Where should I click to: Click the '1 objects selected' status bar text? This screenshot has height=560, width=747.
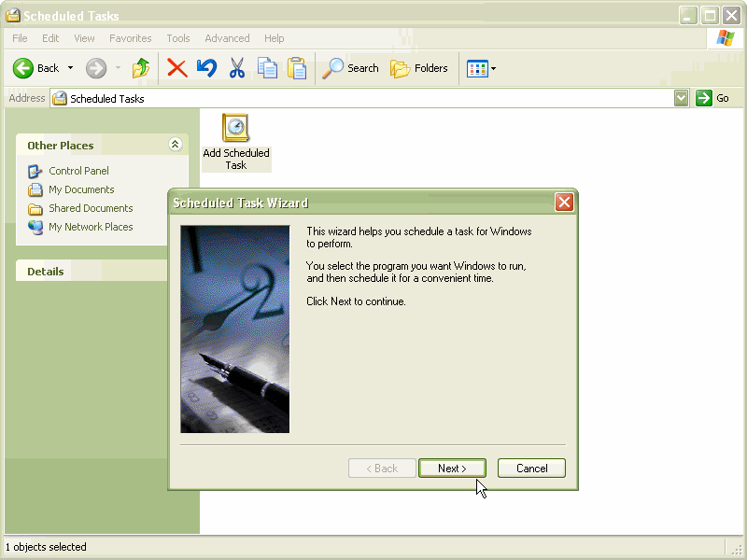tap(46, 547)
